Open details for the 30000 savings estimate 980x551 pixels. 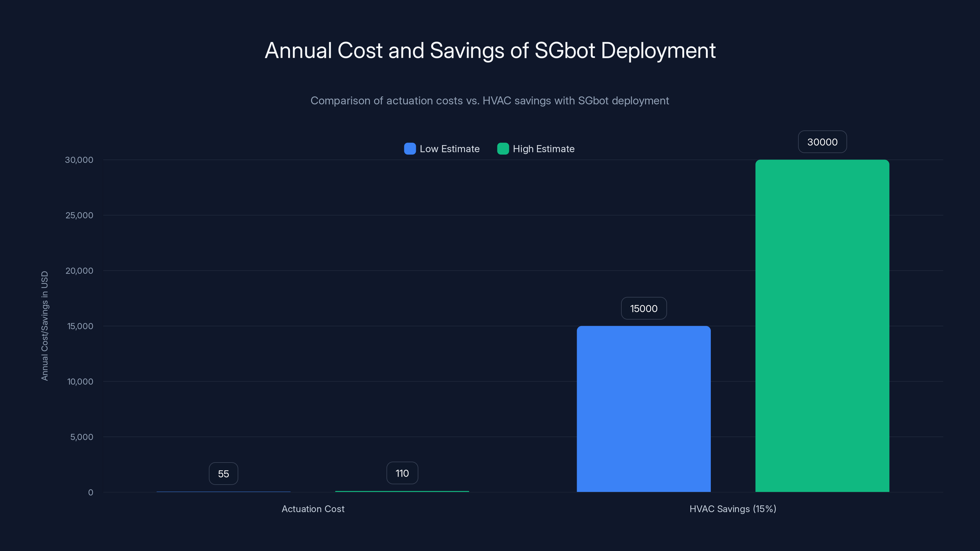click(x=822, y=141)
